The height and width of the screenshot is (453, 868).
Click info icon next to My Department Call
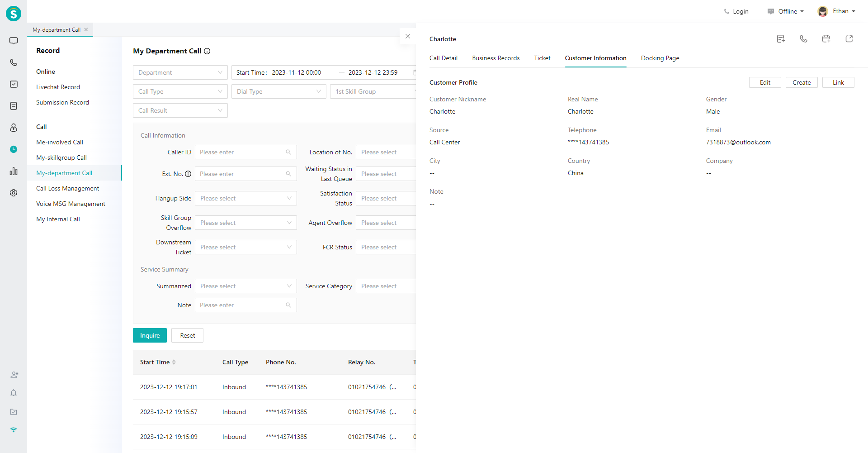pyautogui.click(x=207, y=51)
